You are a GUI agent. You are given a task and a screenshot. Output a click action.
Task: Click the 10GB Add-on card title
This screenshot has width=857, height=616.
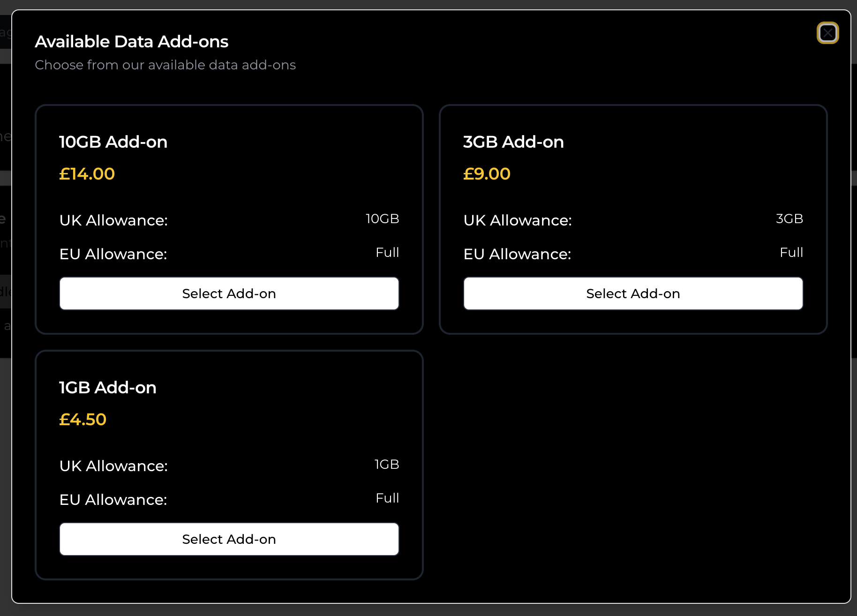tap(113, 142)
